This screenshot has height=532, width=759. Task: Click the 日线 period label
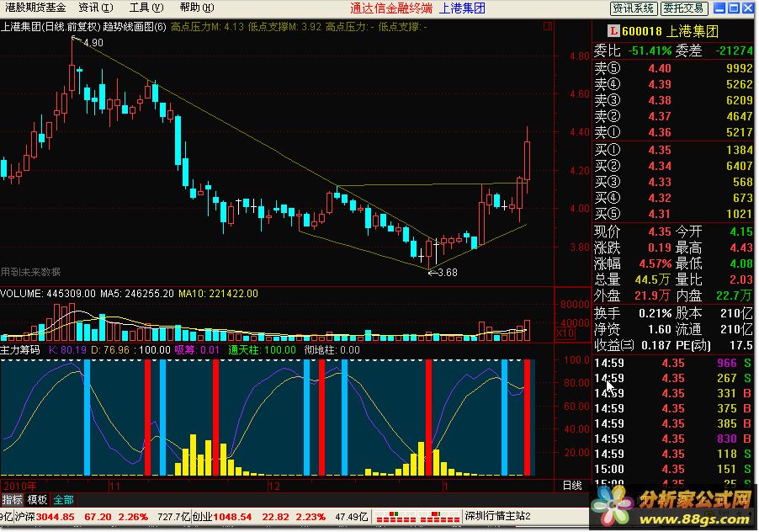[572, 485]
